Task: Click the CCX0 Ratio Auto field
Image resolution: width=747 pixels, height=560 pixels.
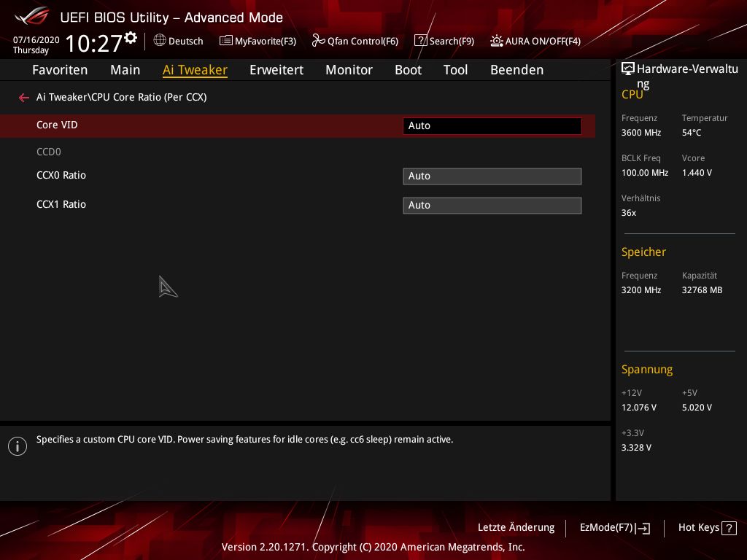Action: tap(492, 176)
